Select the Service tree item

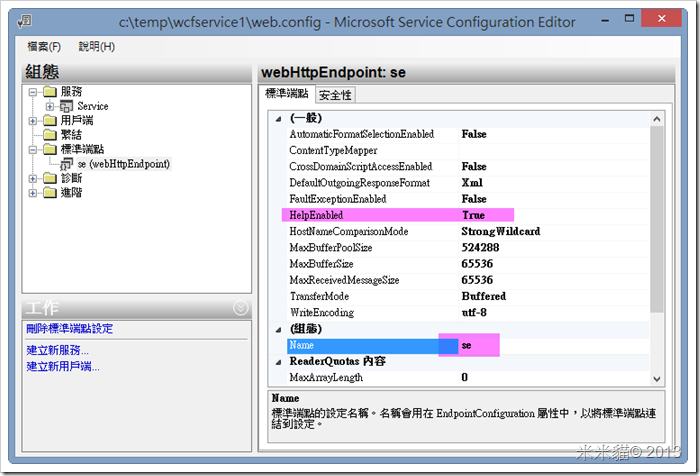[x=93, y=106]
